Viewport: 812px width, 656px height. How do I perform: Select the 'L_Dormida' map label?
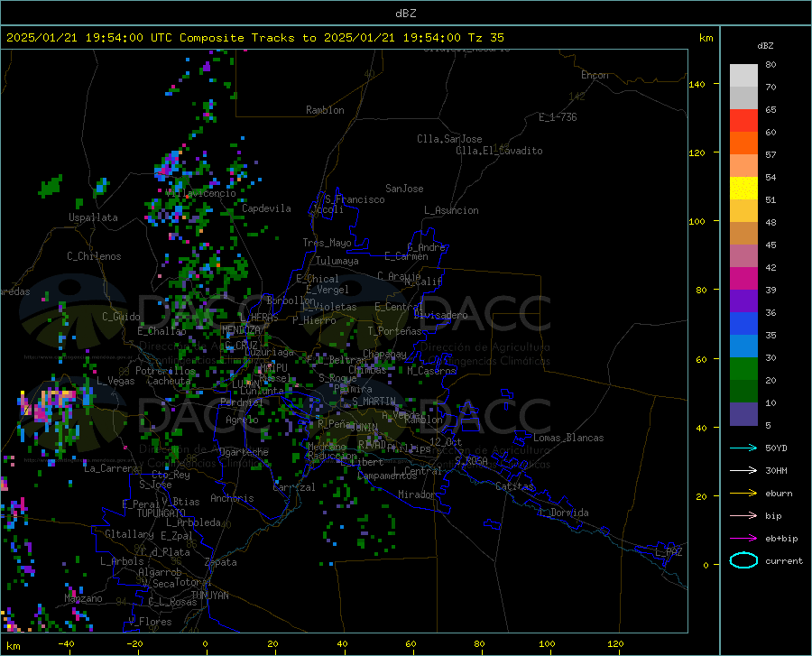tap(564, 513)
